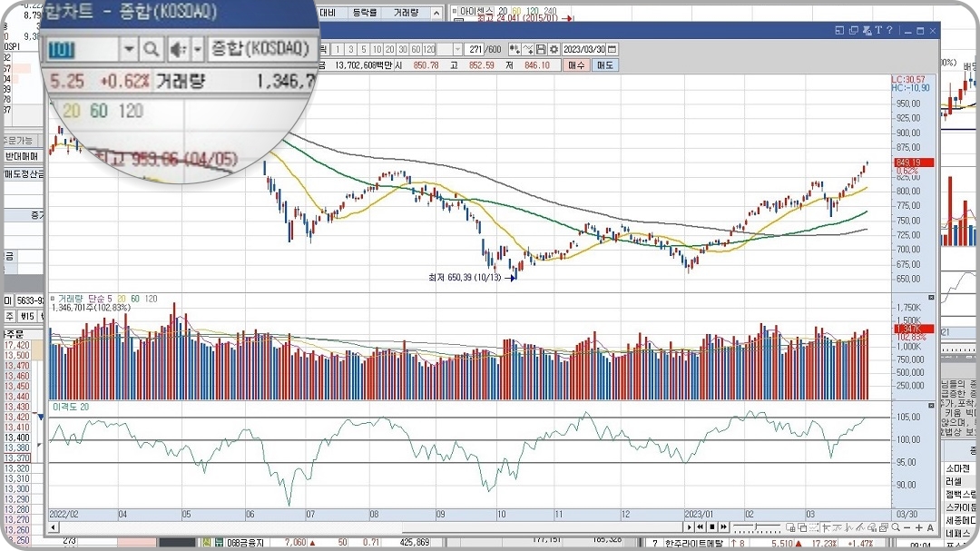Click the magnifier zoom icon in bottom toolbar

[896, 527]
